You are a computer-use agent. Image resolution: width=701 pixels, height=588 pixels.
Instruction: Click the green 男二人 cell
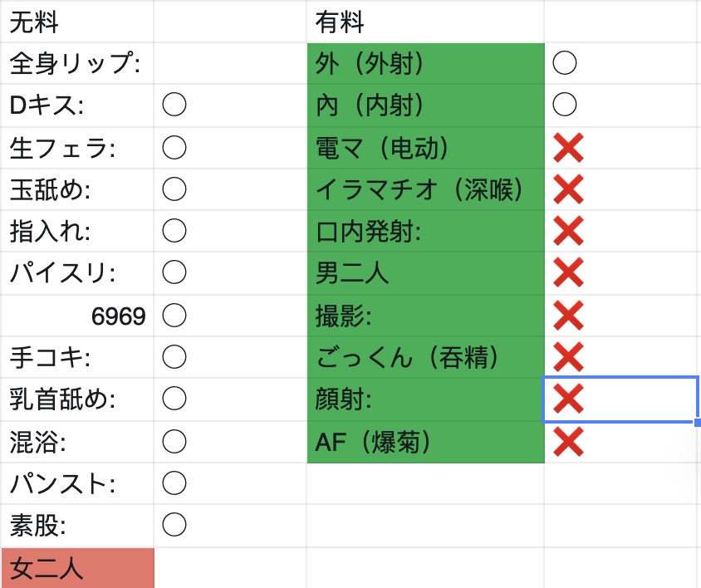point(425,273)
